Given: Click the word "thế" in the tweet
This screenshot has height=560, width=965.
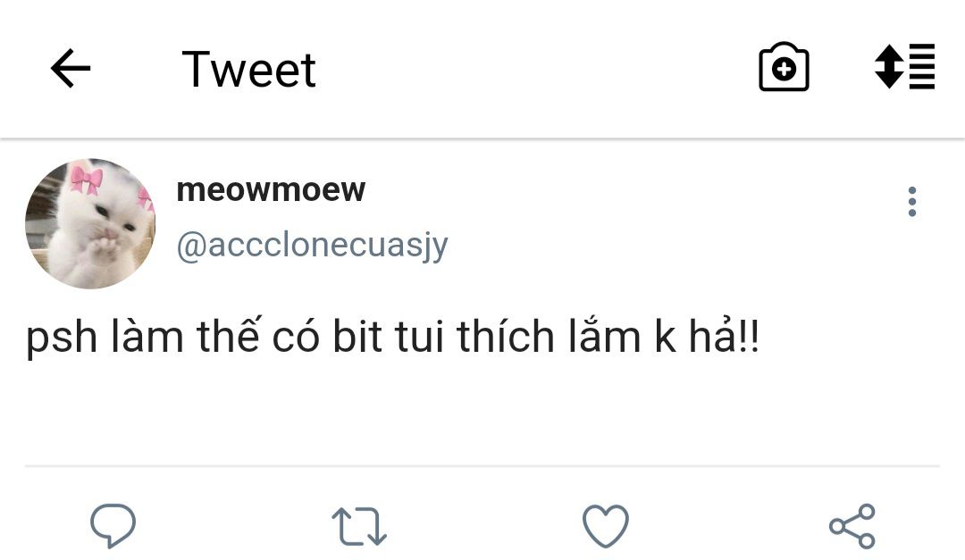Looking at the screenshot, I should click(234, 339).
